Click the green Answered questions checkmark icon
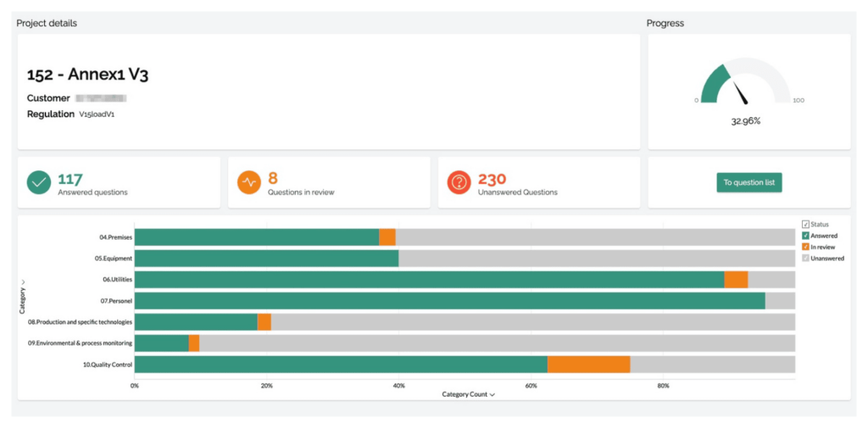Viewport: 868px width, 428px height. point(39,183)
